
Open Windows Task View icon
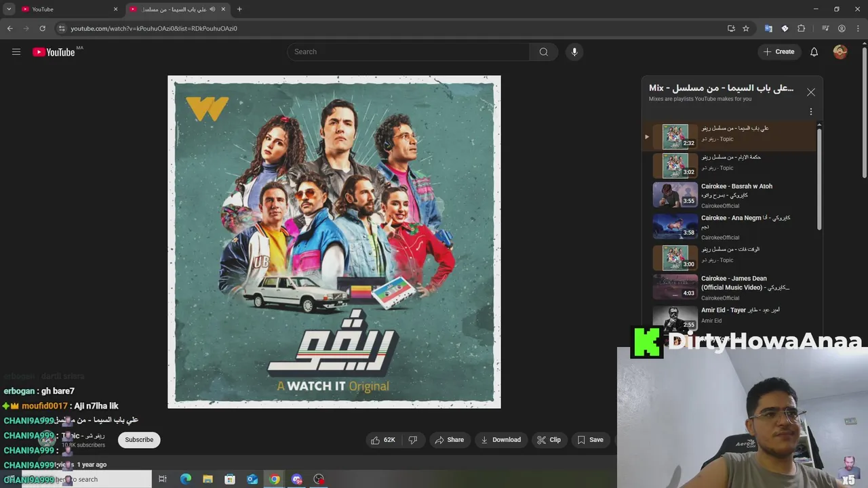point(163,479)
